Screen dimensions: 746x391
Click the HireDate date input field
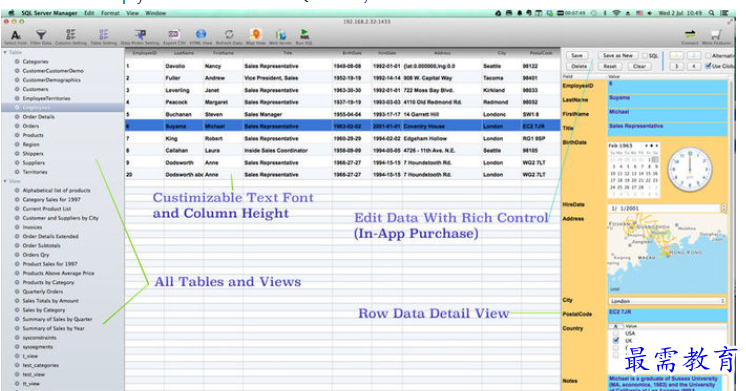(665, 208)
